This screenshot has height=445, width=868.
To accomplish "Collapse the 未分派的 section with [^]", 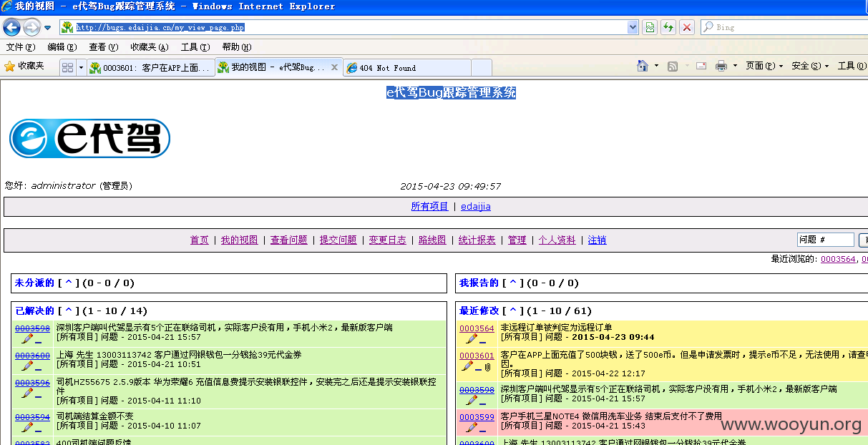I will tap(69, 283).
